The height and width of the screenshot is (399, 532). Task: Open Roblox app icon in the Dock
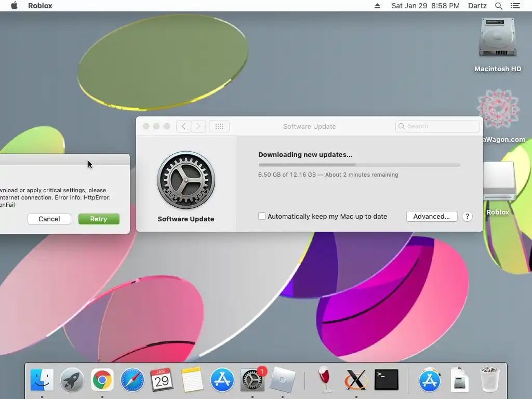click(282, 380)
